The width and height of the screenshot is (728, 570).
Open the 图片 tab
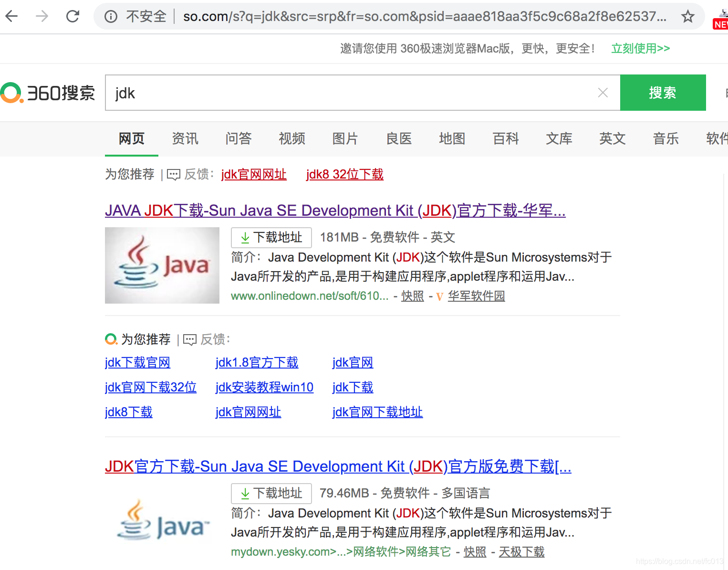[x=345, y=138]
